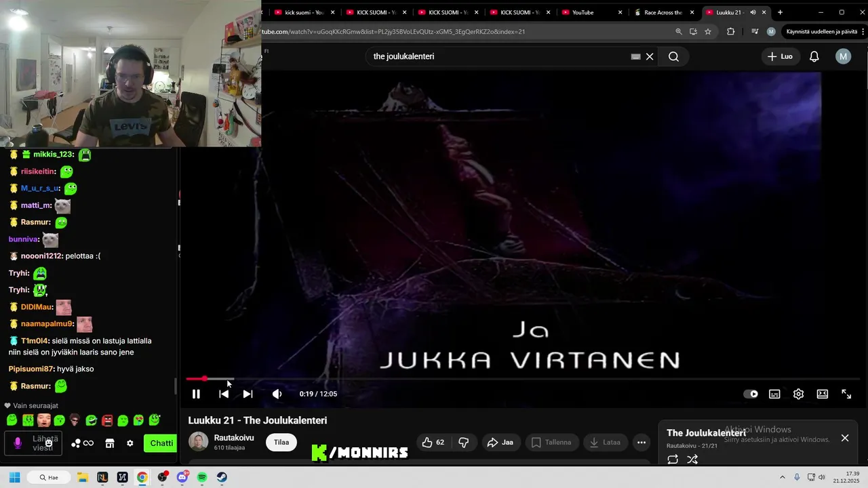Viewport: 868px width, 488px height.
Task: Share the video with the Jaa button
Action: point(500,443)
